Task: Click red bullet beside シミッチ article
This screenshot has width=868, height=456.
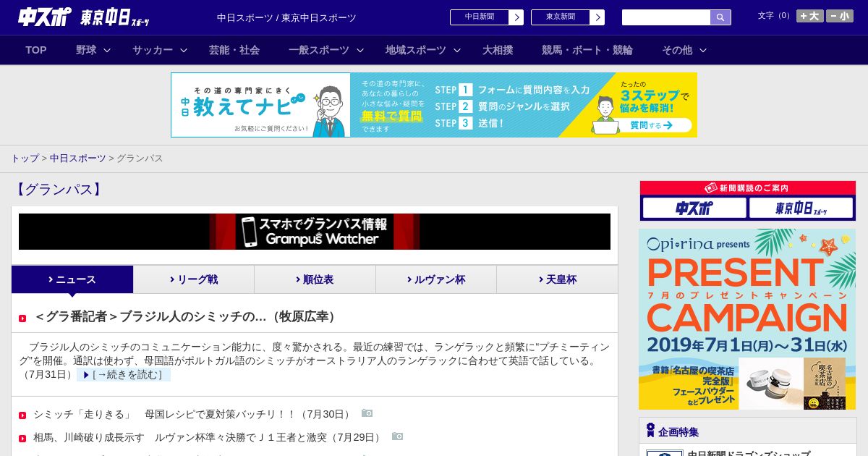Action: pyautogui.click(x=22, y=415)
